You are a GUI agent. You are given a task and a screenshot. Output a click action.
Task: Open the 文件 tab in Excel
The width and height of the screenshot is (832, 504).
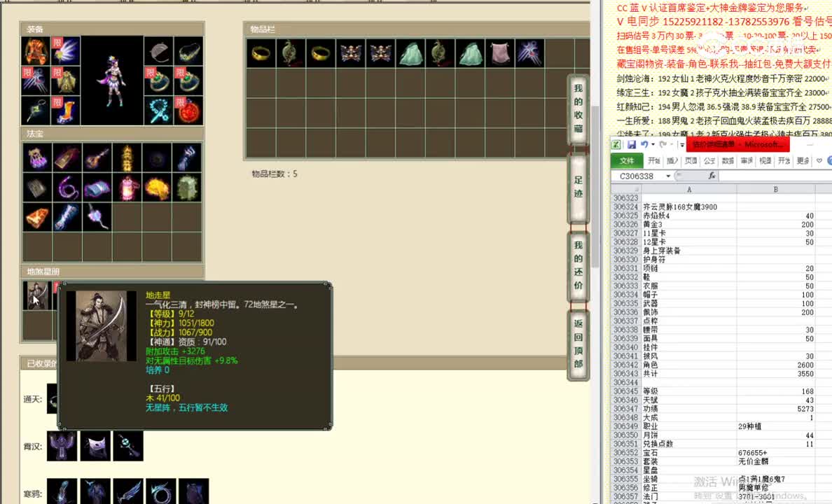point(628,161)
